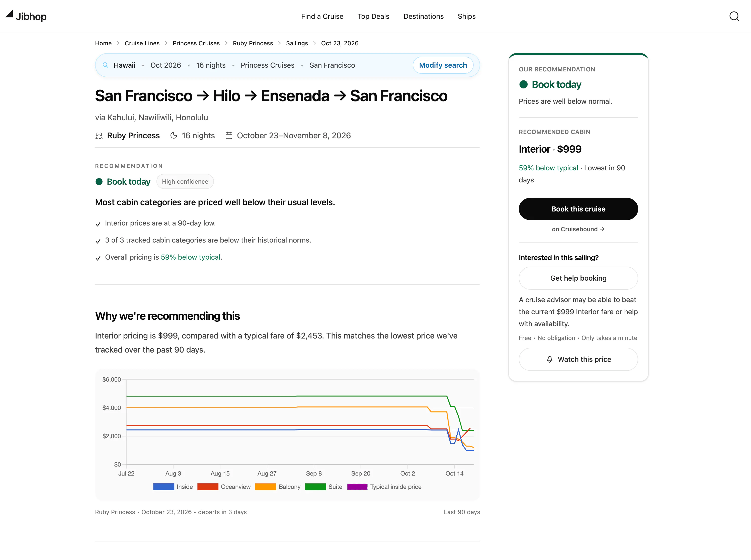Screen dimensions: 751x560
Task: Toggle Oceanview series via red legend swatch
Action: [208, 487]
